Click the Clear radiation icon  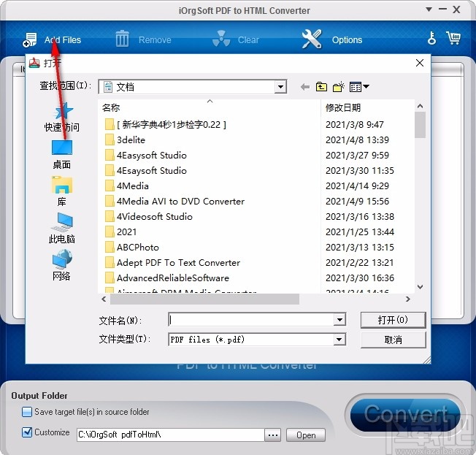pyautogui.click(x=221, y=39)
